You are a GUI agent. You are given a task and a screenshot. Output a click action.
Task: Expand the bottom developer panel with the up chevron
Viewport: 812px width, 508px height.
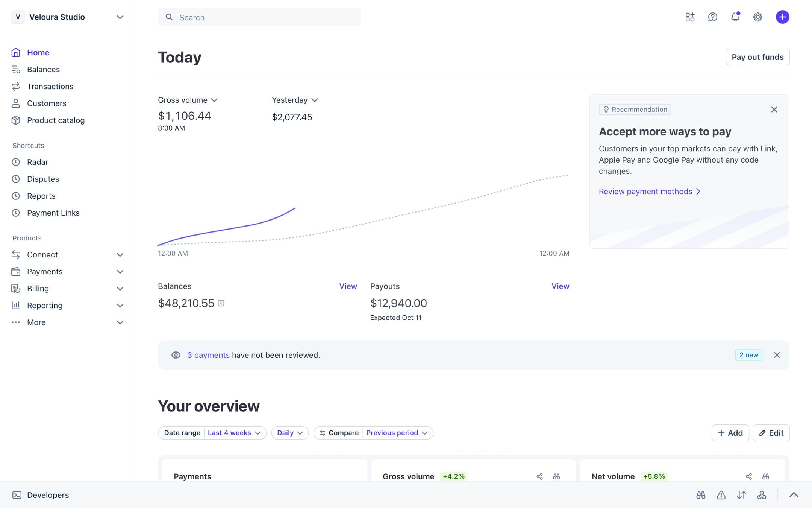794,495
